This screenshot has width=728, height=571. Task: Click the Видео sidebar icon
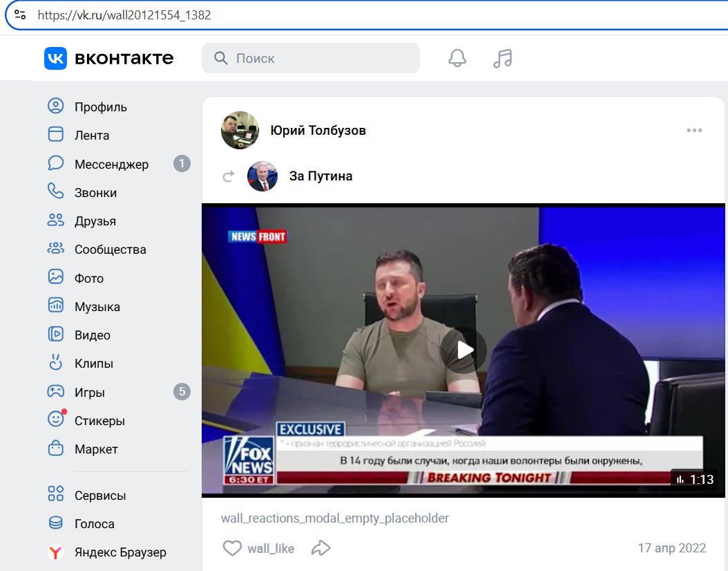pos(56,334)
